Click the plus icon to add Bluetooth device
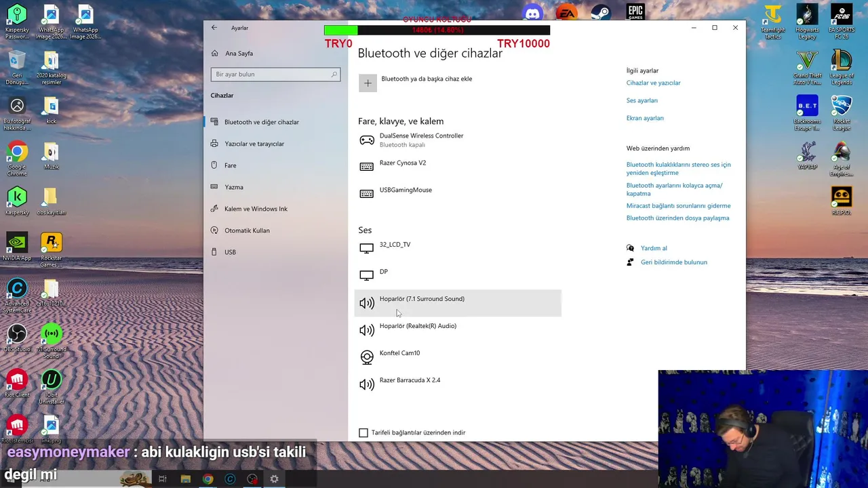 (x=368, y=83)
